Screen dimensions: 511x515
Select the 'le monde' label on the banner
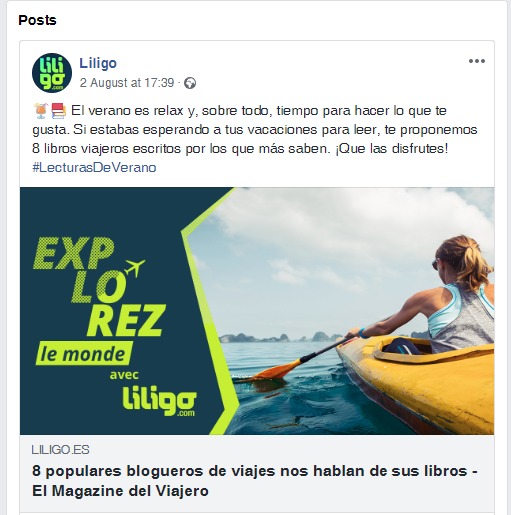83,353
